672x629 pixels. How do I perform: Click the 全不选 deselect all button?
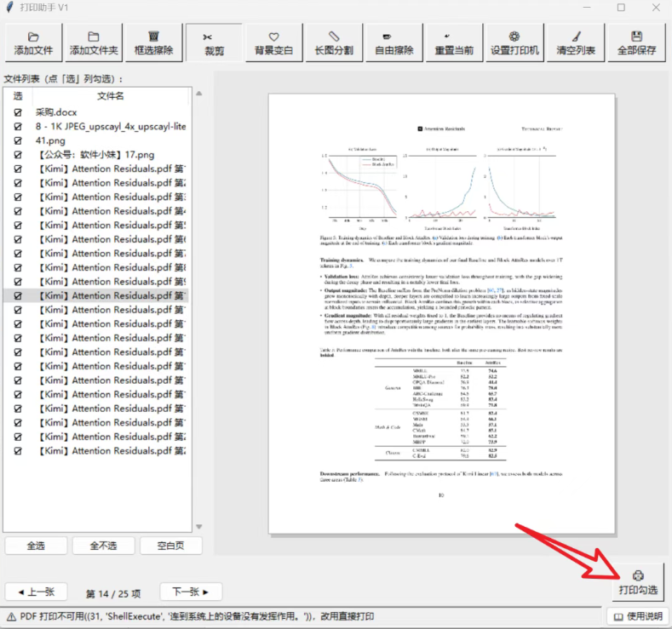point(103,546)
